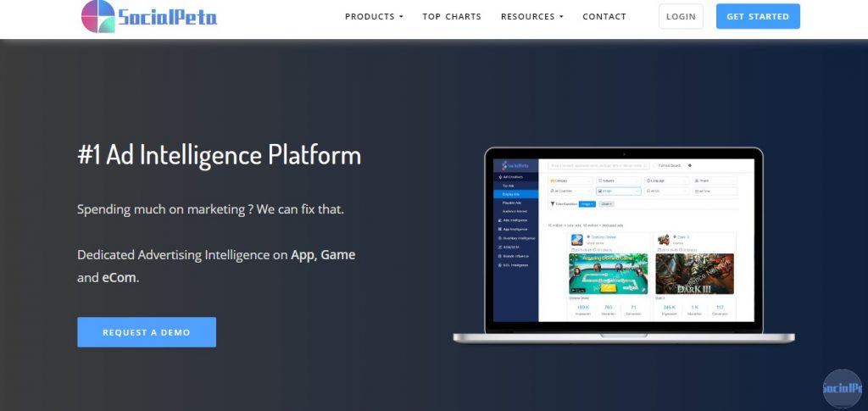Go to the CONTACT page
Screen dimensions: 868x411
point(604,17)
